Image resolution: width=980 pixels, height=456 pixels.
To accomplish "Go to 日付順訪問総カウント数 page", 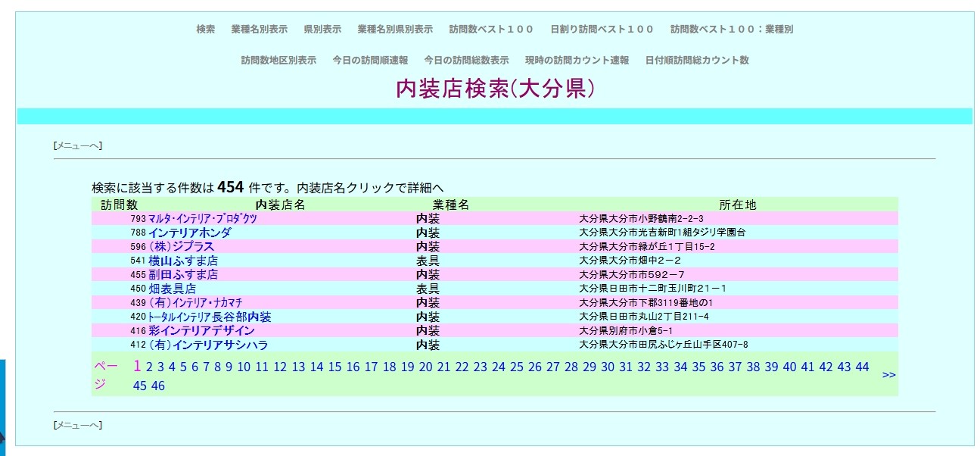I will (x=697, y=61).
